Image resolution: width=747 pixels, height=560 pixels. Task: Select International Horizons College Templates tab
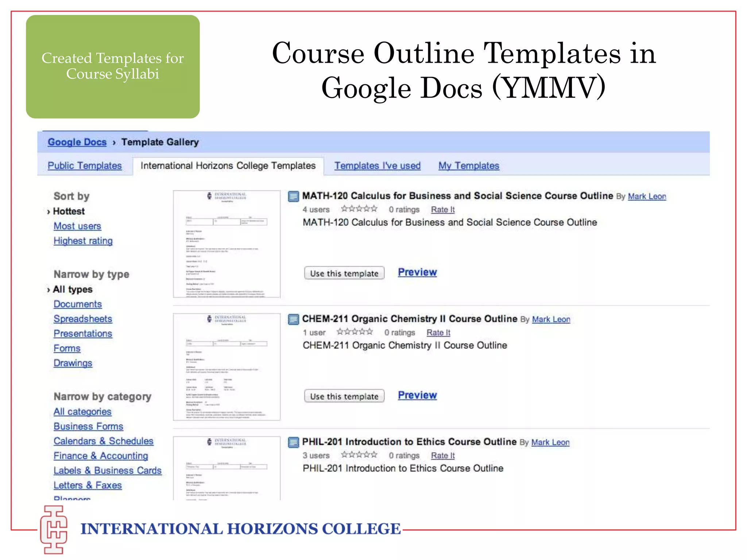(228, 166)
